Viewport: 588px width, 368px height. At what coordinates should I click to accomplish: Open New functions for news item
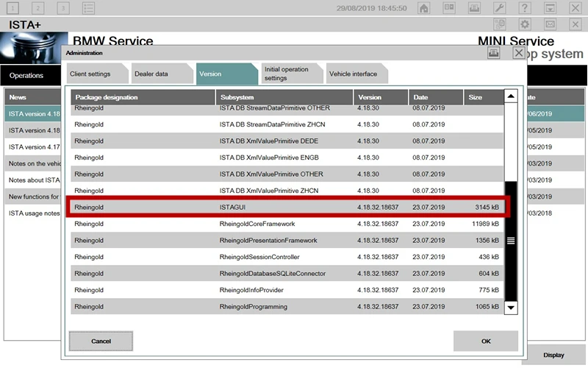click(33, 197)
